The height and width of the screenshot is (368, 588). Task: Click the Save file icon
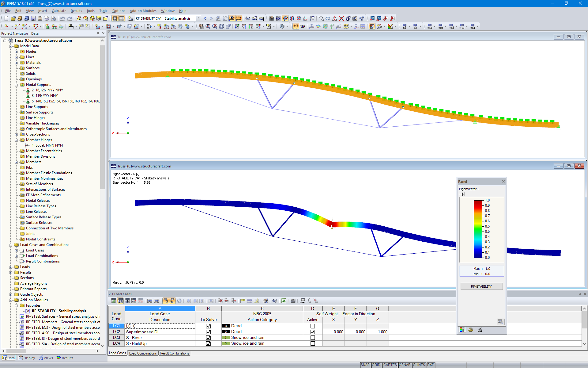pos(33,18)
